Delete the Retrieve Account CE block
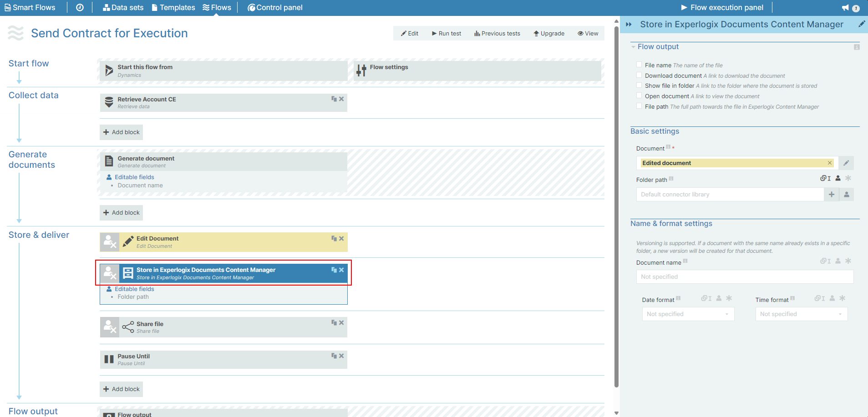The width and height of the screenshot is (868, 417). pos(341,99)
